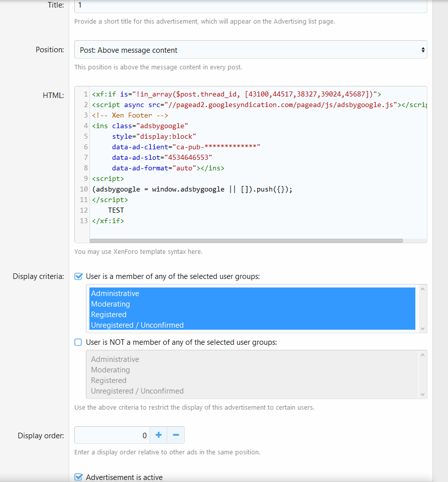This screenshot has height=482, width=448.
Task: Toggle 'Advertisement is active' checkbox
Action: [78, 477]
